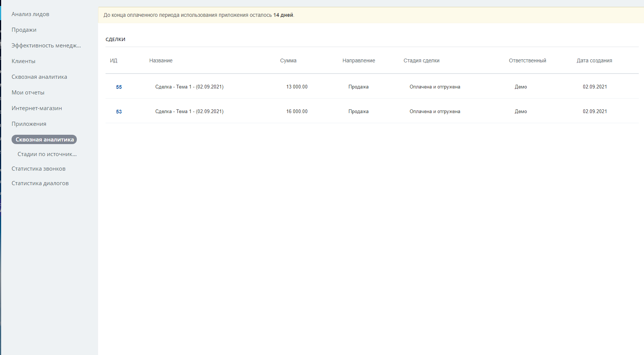Select Эффективность менедж... in the sidebar

tap(46, 46)
